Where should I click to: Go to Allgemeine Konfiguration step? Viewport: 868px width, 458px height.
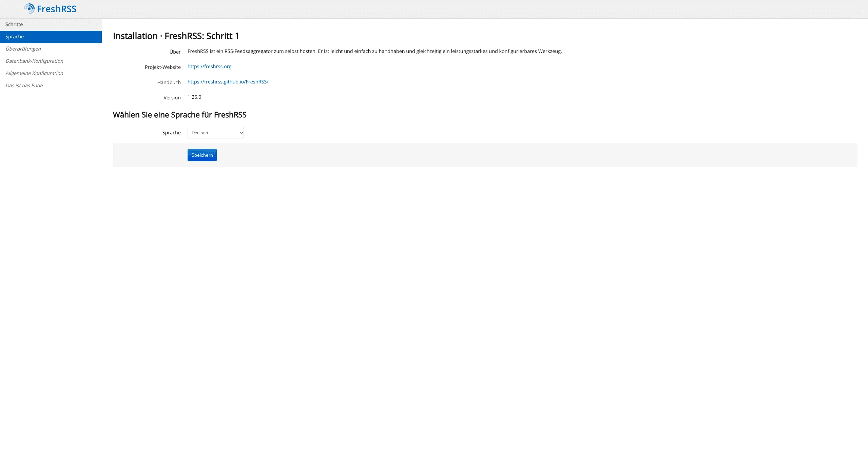(x=51, y=73)
